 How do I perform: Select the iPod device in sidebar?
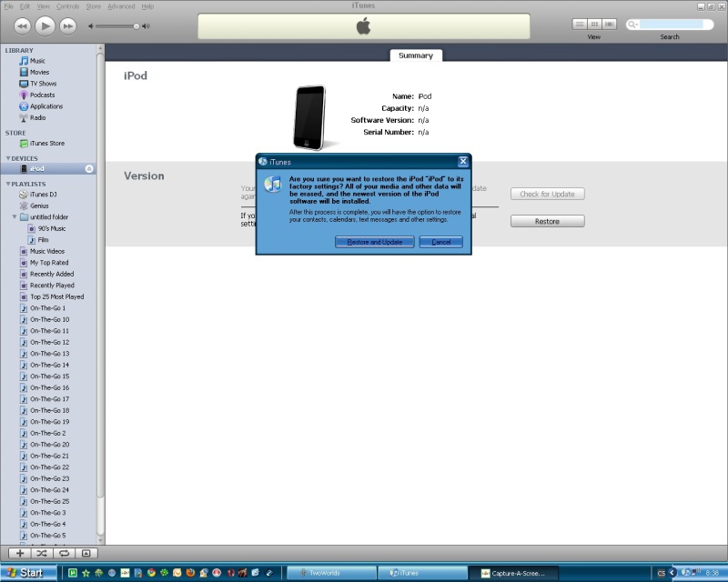pos(36,169)
